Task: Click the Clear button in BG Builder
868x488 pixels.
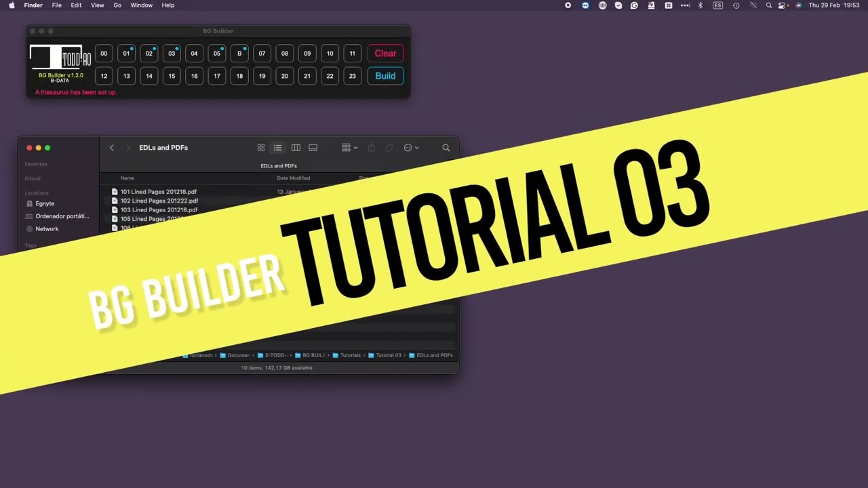Action: [385, 54]
